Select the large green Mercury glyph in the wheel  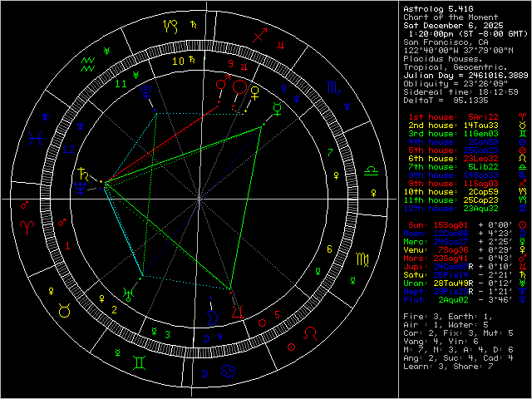coord(278,110)
